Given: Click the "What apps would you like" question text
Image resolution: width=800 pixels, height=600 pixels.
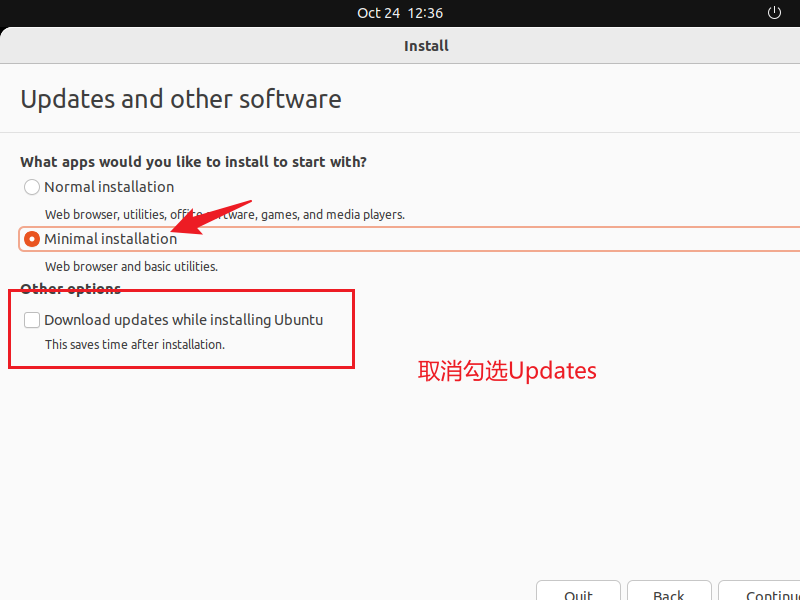Looking at the screenshot, I should point(193,162).
